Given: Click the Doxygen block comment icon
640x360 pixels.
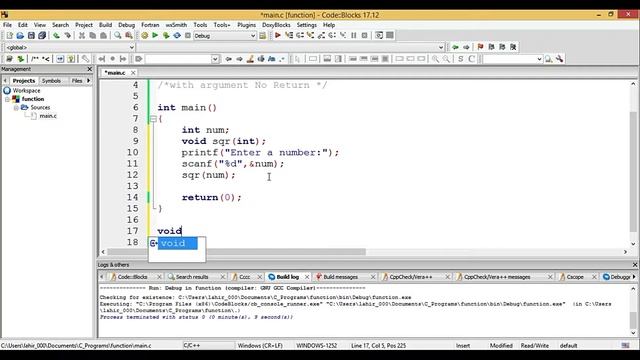Looking at the screenshot, I should coord(35,59).
